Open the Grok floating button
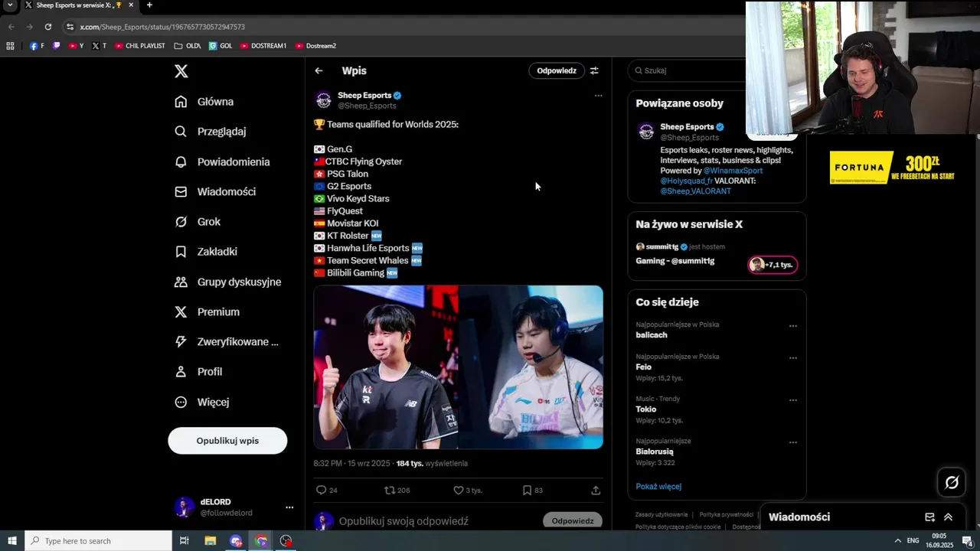980x551 pixels. click(952, 482)
